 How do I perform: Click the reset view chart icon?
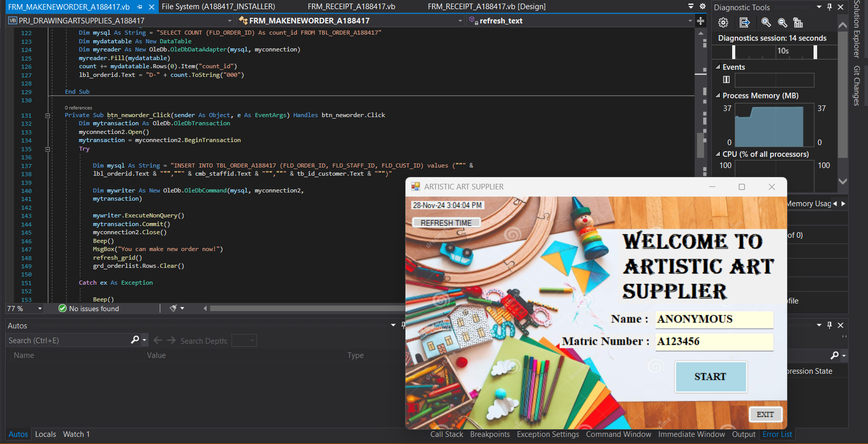[x=798, y=23]
